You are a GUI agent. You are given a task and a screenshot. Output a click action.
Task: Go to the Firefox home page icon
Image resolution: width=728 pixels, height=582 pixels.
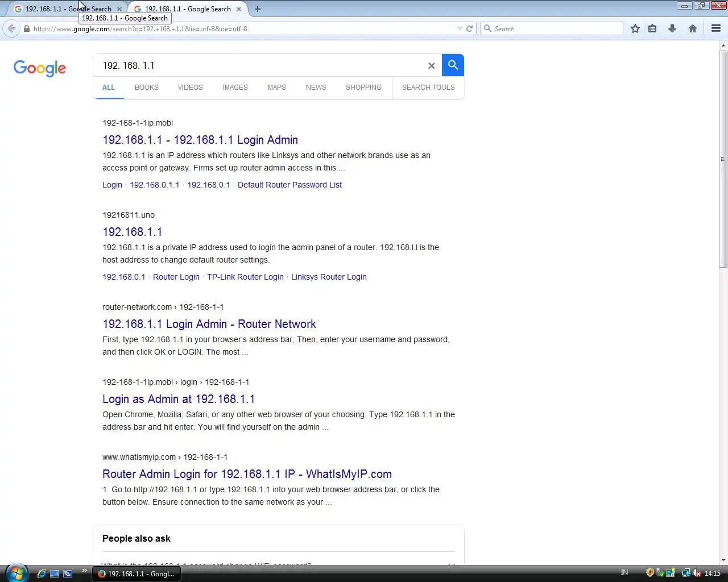[x=693, y=28]
